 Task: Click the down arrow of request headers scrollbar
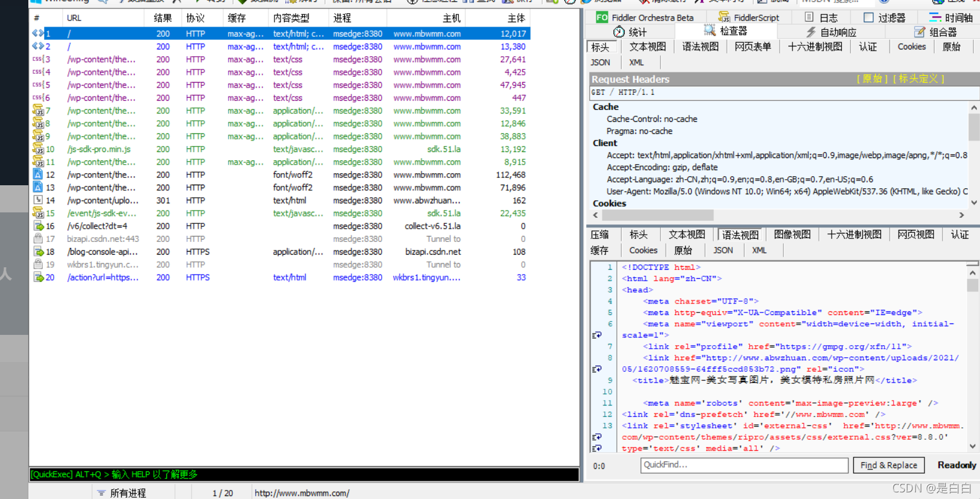(x=974, y=203)
